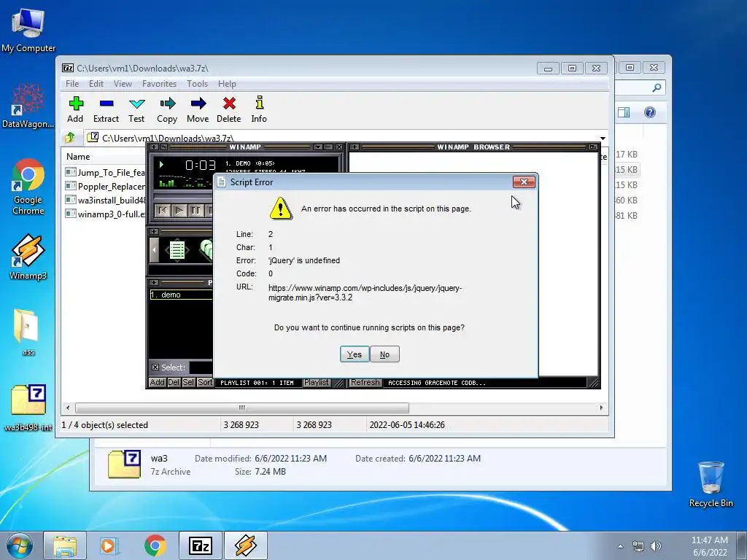Run Test on the archive in 7-Zip
Image resolution: width=747 pixels, height=560 pixels.
(136, 109)
